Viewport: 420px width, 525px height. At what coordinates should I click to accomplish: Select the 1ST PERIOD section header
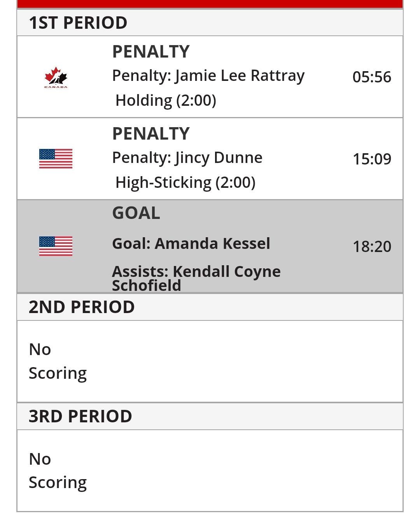(x=78, y=23)
